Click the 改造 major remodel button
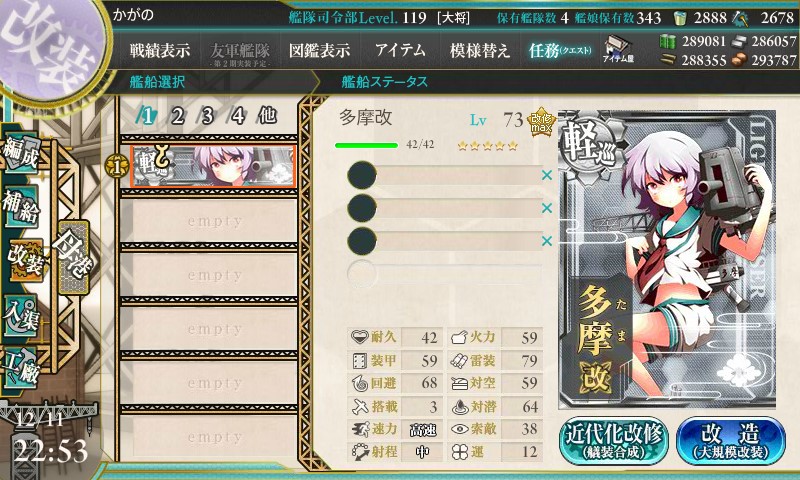Viewport: 800px width, 480px height. tap(731, 441)
